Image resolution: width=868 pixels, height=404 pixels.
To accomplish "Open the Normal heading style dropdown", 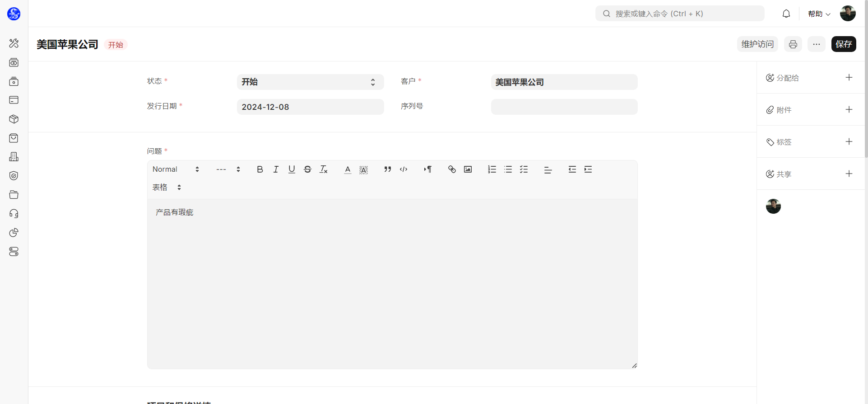I will click(176, 169).
